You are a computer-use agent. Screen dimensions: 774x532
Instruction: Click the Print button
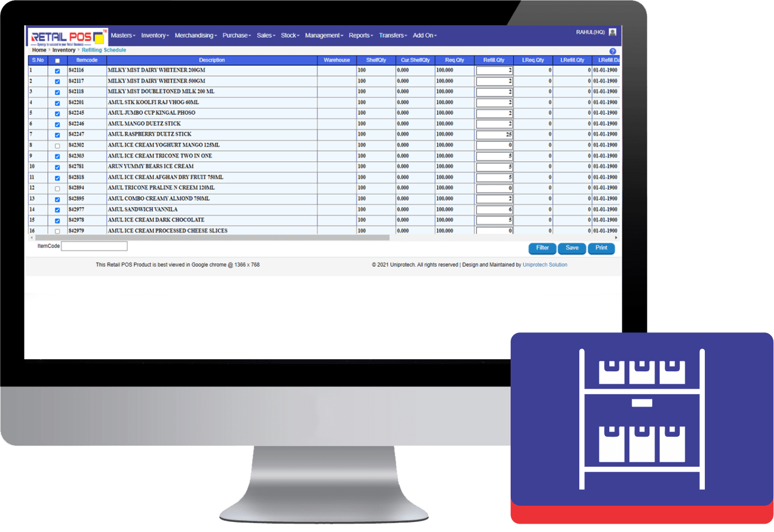tap(602, 248)
